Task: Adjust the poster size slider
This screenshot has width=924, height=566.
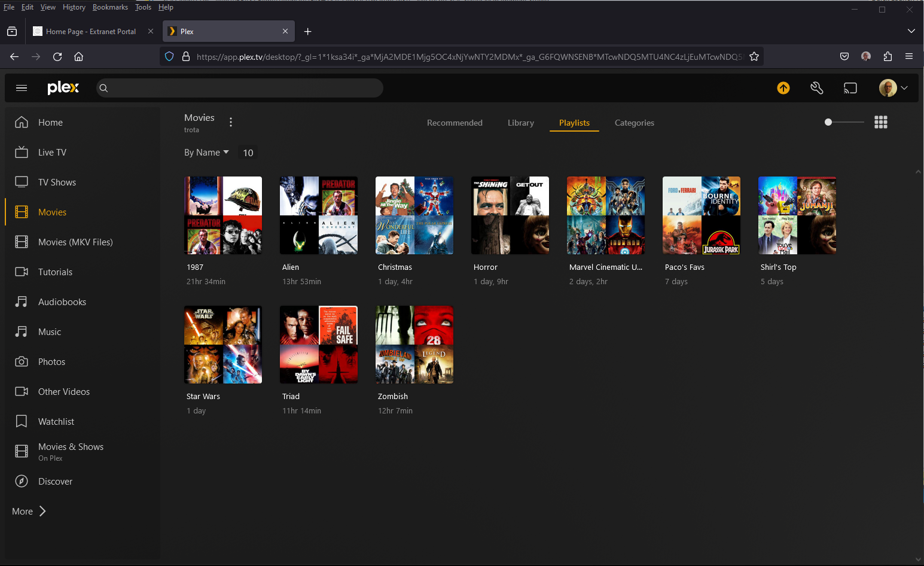Action: click(x=844, y=122)
